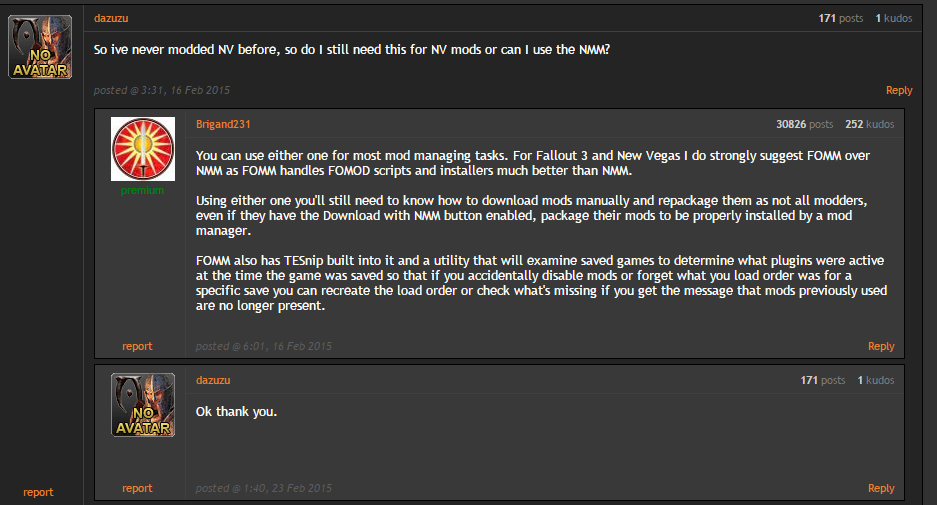
Task: Reply to dazuzu's original question post
Action: point(899,90)
